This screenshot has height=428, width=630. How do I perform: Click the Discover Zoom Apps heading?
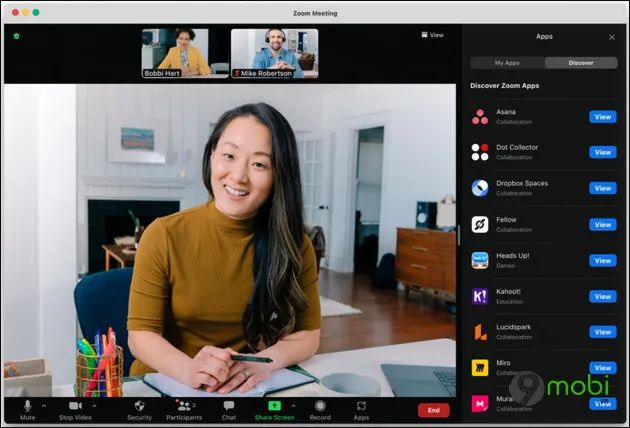(x=505, y=86)
